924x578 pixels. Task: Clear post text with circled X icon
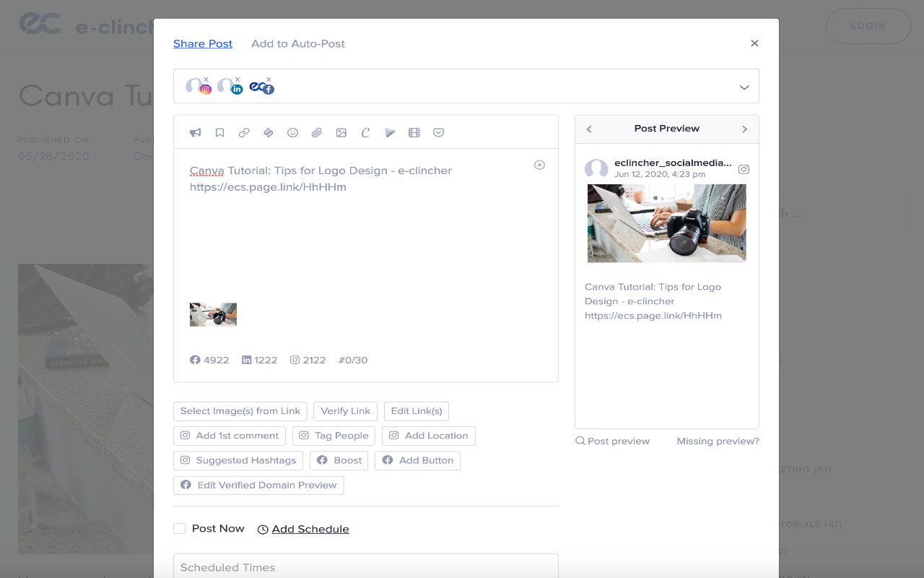click(x=539, y=165)
